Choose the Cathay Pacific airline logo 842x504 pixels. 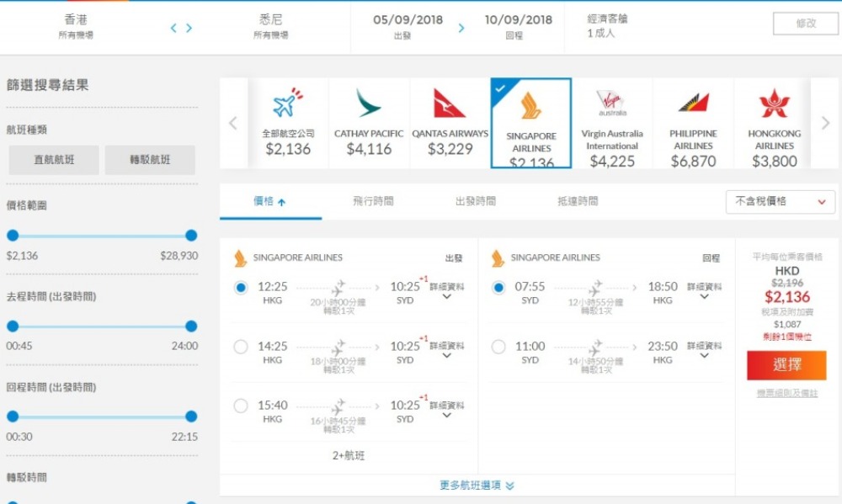coord(368,103)
